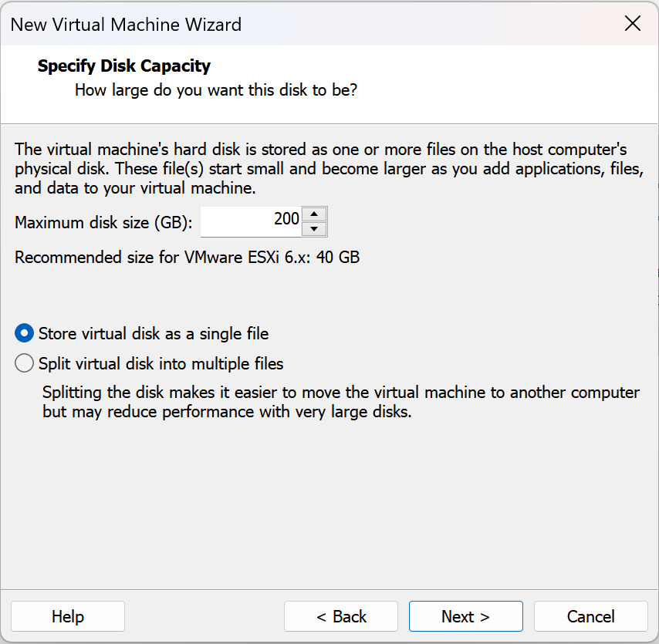The width and height of the screenshot is (659, 644).
Task: Close the New Virtual Machine Wizard dialog
Action: pos(632,24)
